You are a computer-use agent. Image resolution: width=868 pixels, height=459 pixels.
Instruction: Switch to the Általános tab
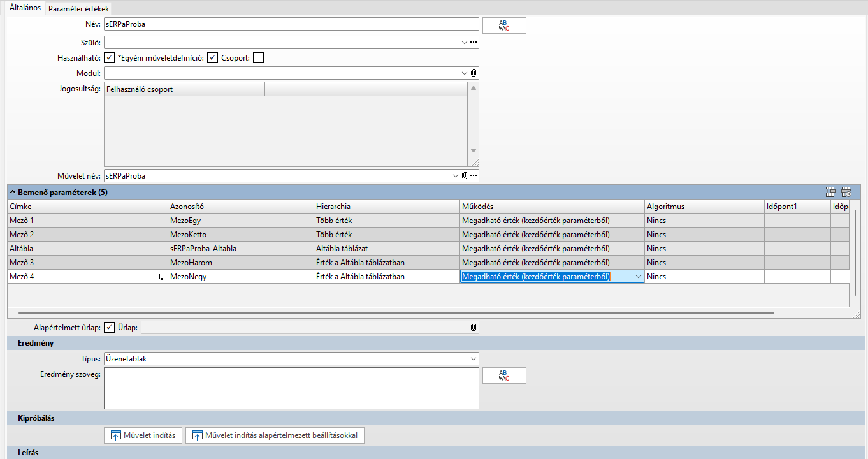[x=25, y=8]
